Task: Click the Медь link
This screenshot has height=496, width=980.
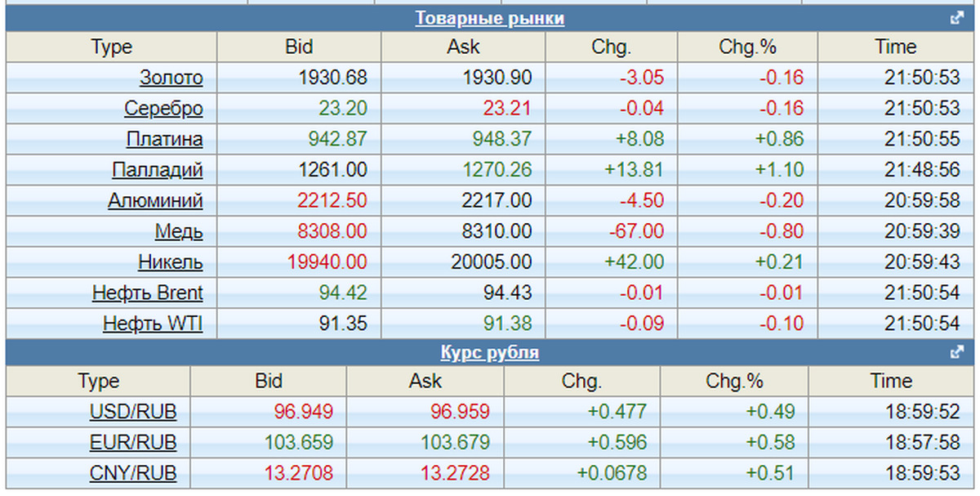Action: pos(179,231)
